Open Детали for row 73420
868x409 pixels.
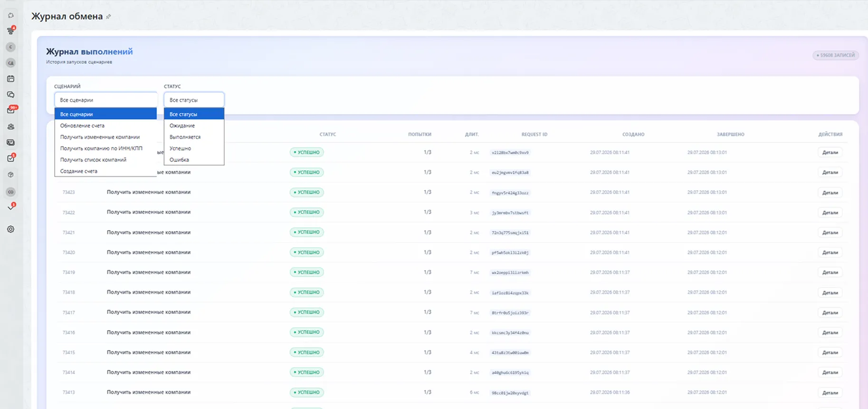coord(830,253)
